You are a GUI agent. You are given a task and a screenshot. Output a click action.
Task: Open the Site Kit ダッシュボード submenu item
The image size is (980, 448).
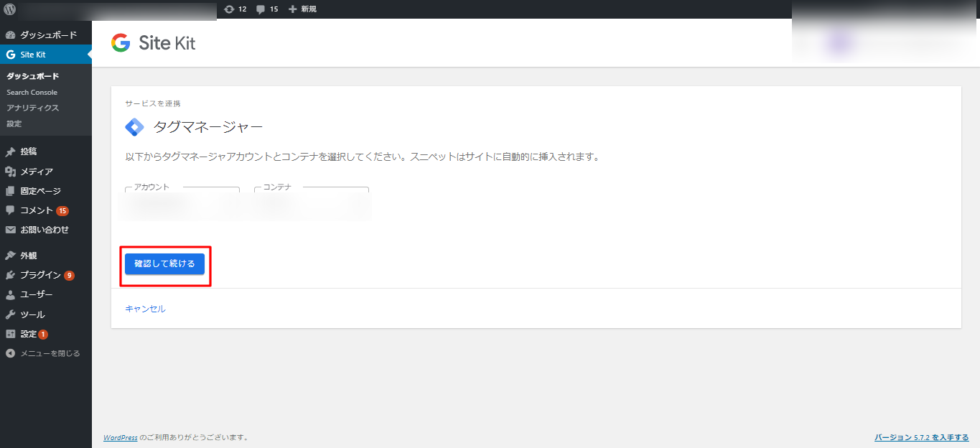pos(33,76)
